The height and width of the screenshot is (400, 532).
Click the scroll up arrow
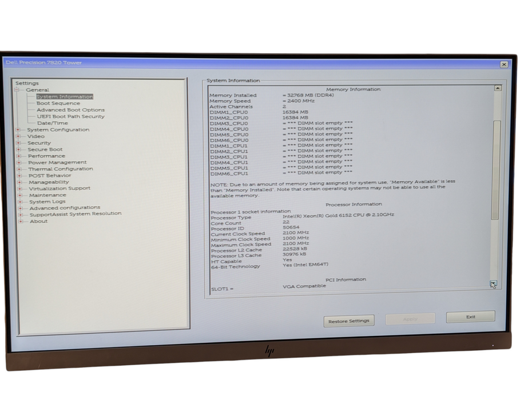coord(498,88)
